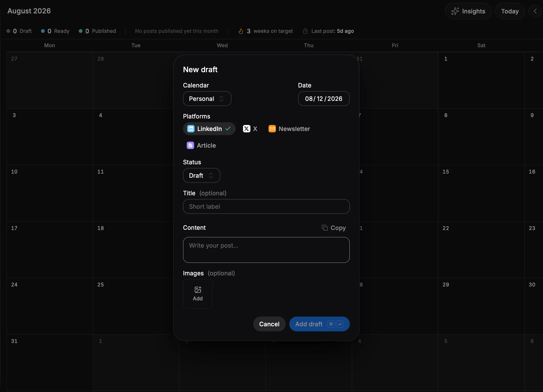Click the LinkedIn selected checkmark

point(228,129)
